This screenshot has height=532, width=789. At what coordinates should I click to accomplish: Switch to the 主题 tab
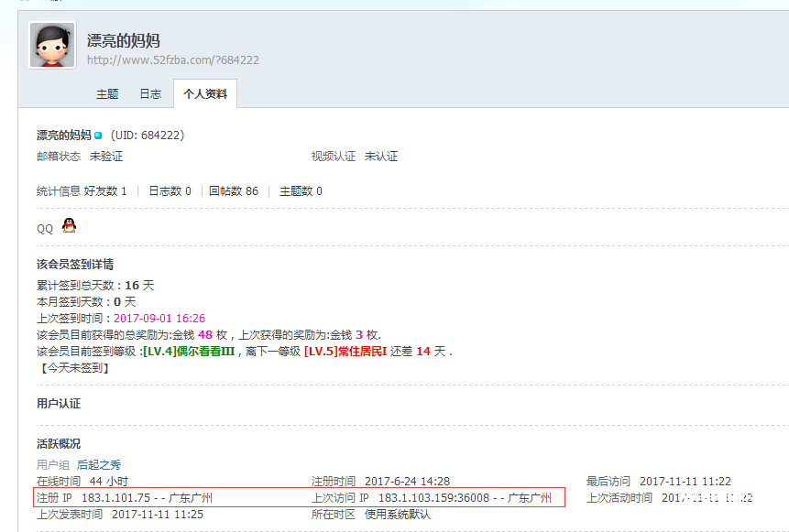[107, 94]
